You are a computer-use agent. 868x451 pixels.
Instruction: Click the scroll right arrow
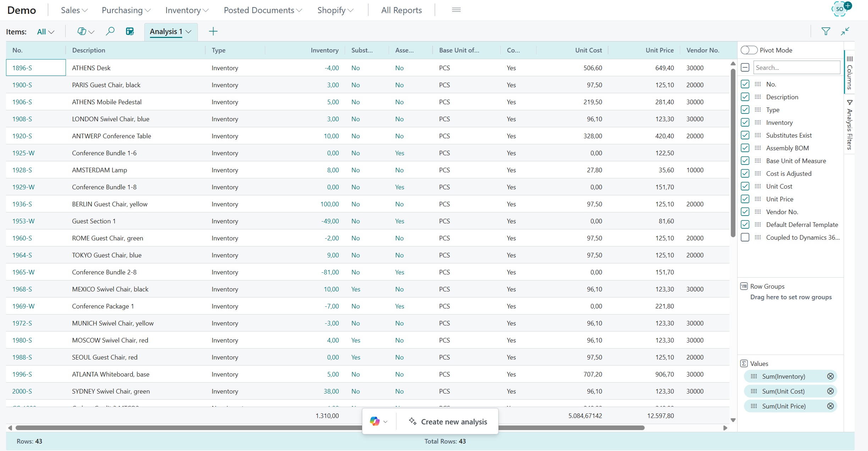[x=725, y=428]
